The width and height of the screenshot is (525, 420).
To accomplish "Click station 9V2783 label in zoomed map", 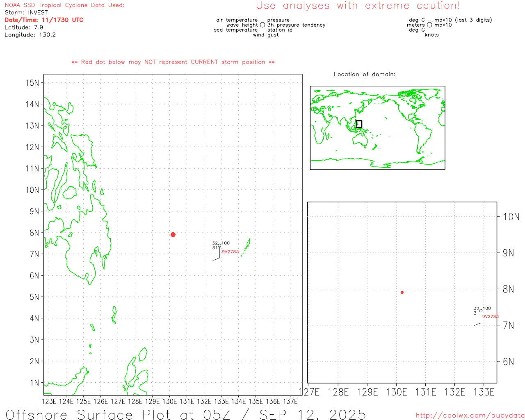I will pyautogui.click(x=491, y=317).
